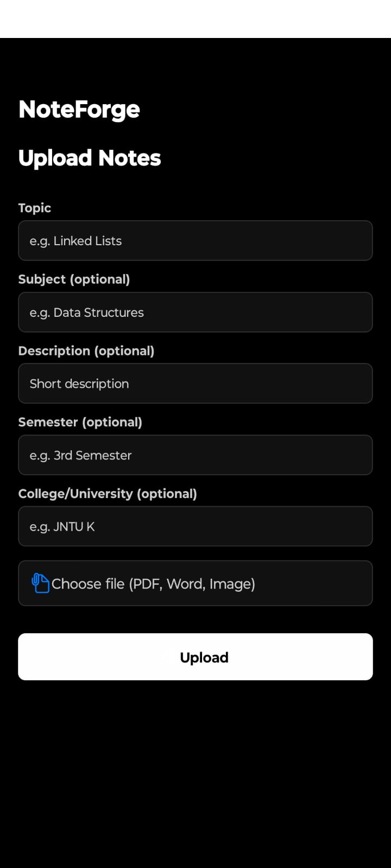This screenshot has height=868, width=391.
Task: Click the blue paperclip file attachment icon
Action: (x=40, y=583)
